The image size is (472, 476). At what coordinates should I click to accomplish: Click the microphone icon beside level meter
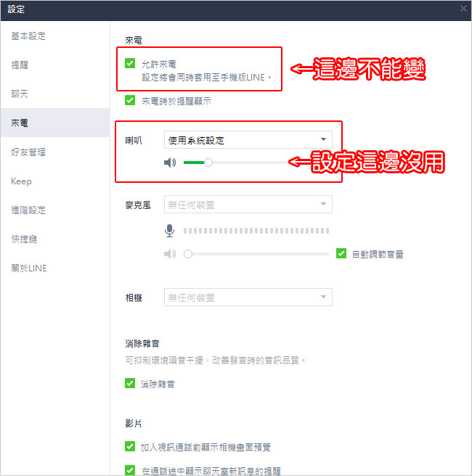pos(169,231)
